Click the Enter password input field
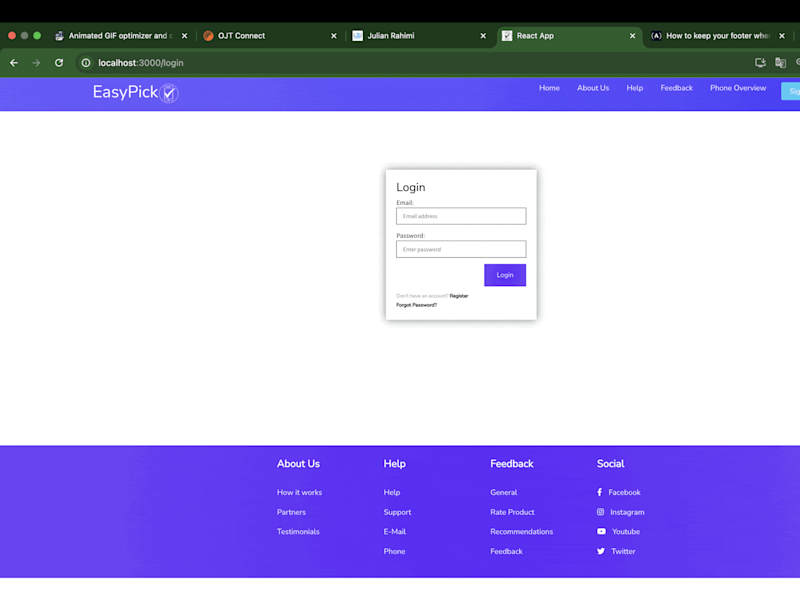The height and width of the screenshot is (600, 800). pos(461,249)
